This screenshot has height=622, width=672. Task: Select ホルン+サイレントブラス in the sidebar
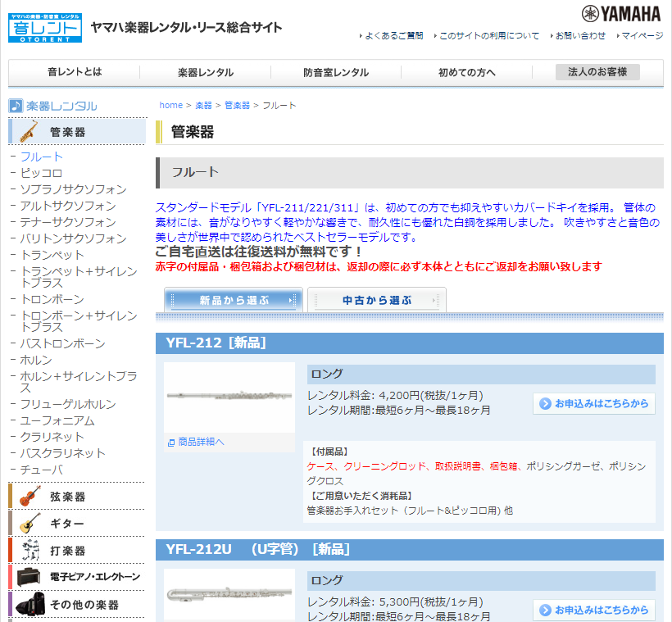coord(79,382)
